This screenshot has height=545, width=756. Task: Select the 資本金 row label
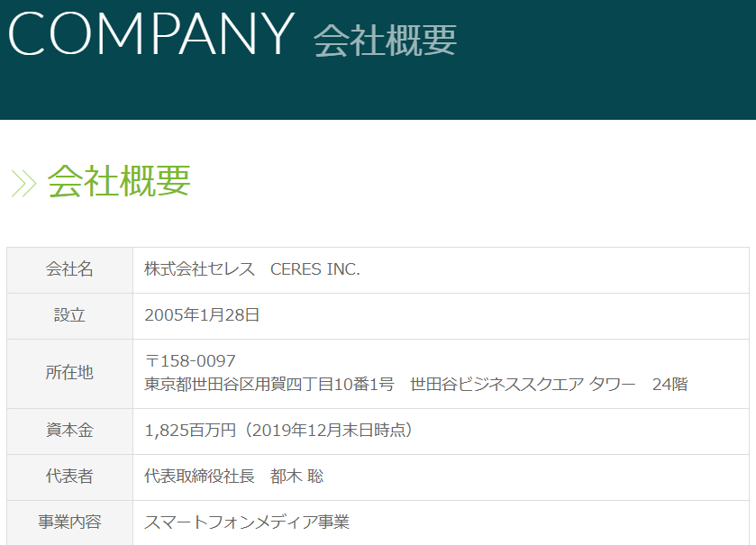[69, 430]
